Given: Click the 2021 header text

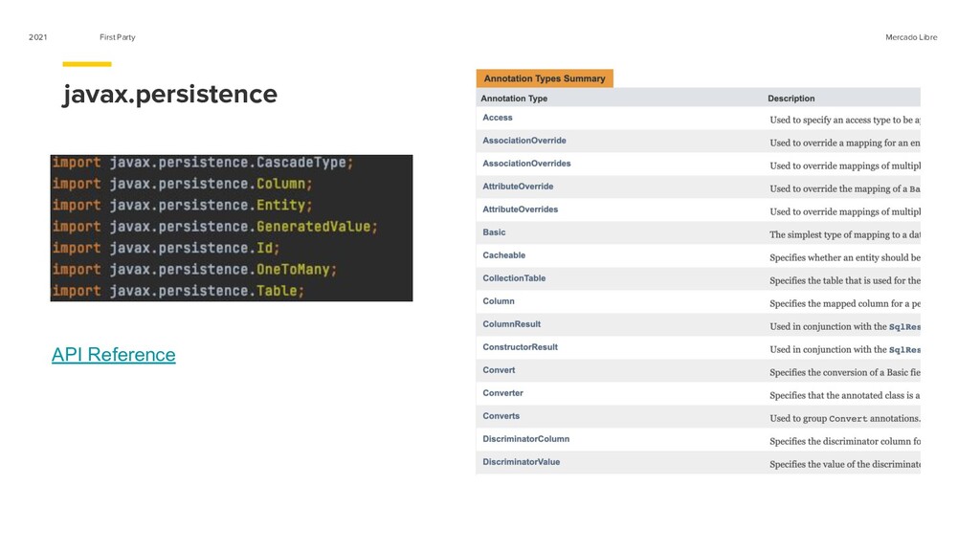Looking at the screenshot, I should coord(37,37).
